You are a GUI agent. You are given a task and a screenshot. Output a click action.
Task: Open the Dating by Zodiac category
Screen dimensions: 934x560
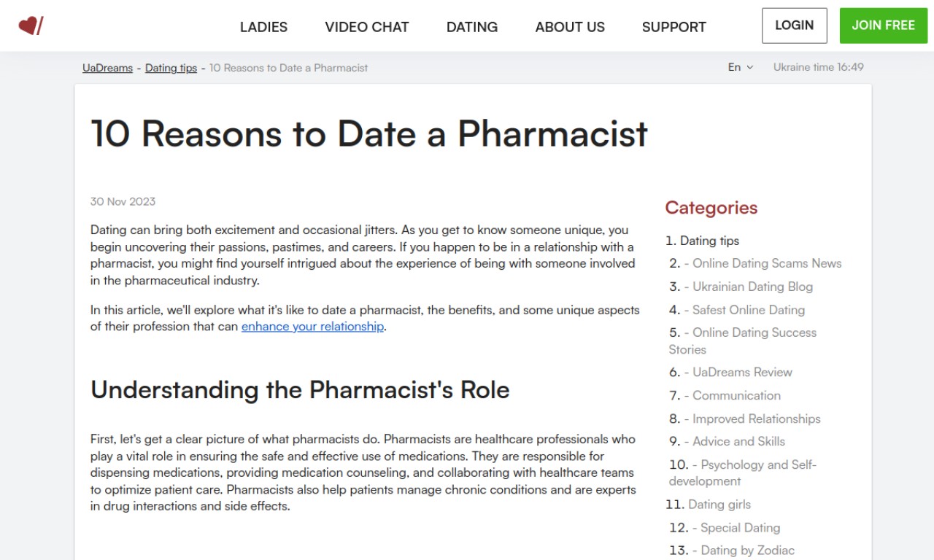(747, 551)
